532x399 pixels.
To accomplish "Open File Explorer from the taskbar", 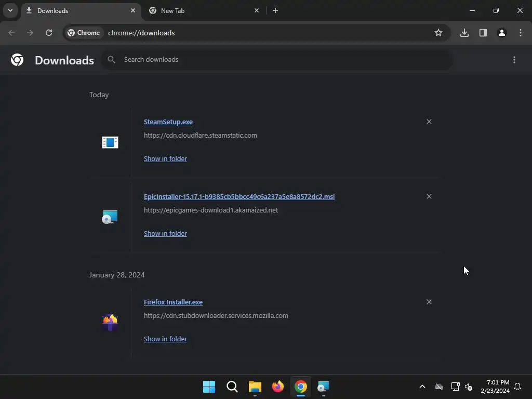I will click(x=255, y=387).
